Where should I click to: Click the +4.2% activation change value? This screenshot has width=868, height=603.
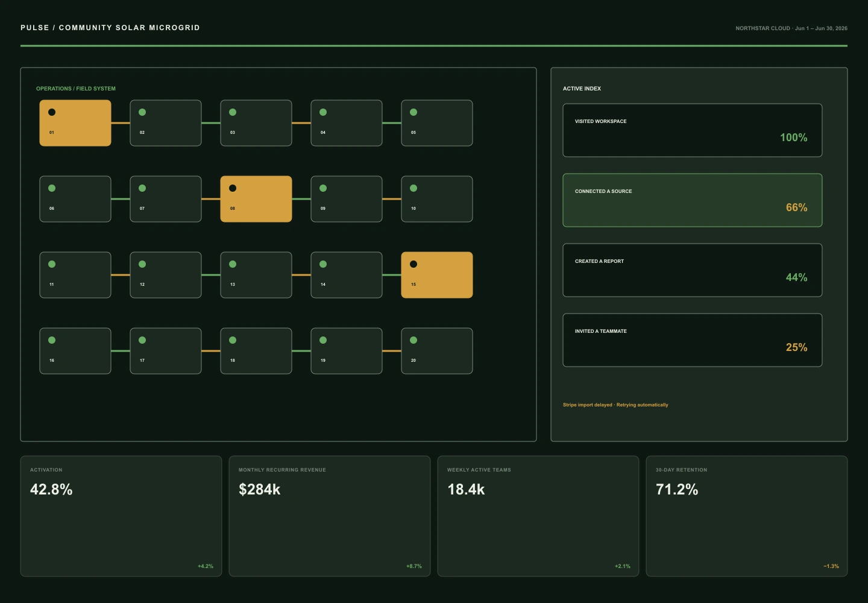pos(206,566)
